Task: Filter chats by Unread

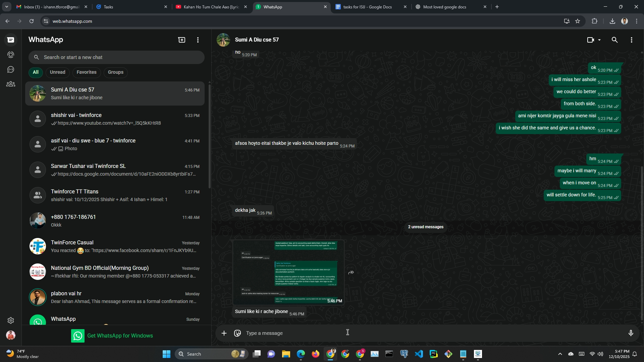Action: pyautogui.click(x=57, y=72)
